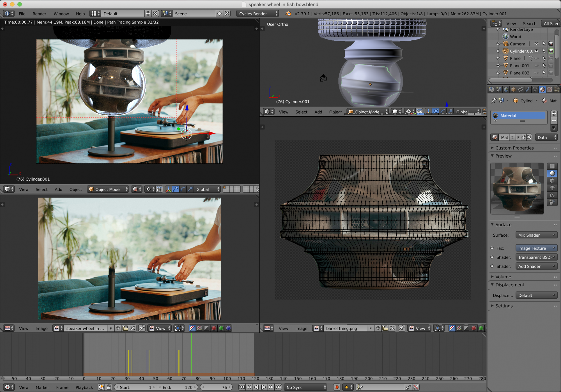This screenshot has width=561, height=392.
Task: Click the material preview thumbnail
Action: point(517,188)
